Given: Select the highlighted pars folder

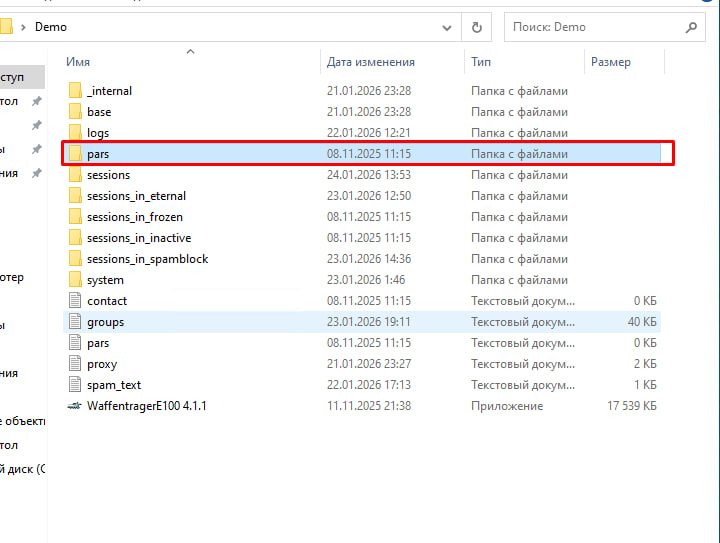Looking at the screenshot, I should pyautogui.click(x=98, y=154).
